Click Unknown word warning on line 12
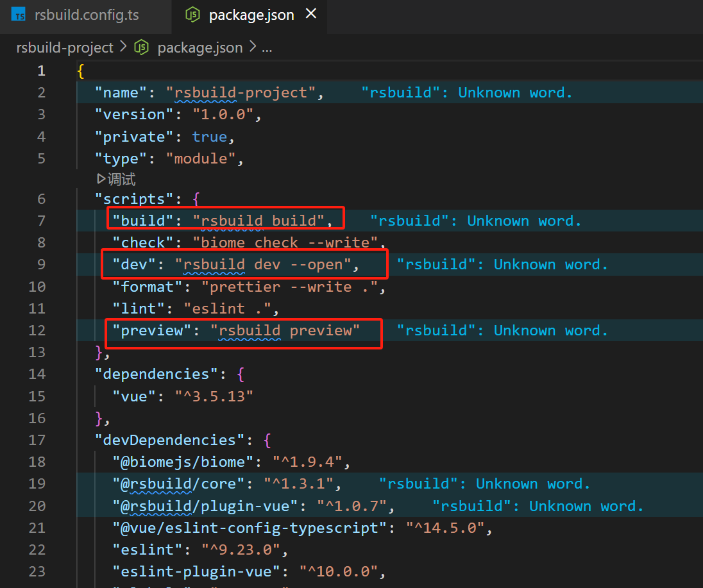703x588 pixels. point(502,331)
